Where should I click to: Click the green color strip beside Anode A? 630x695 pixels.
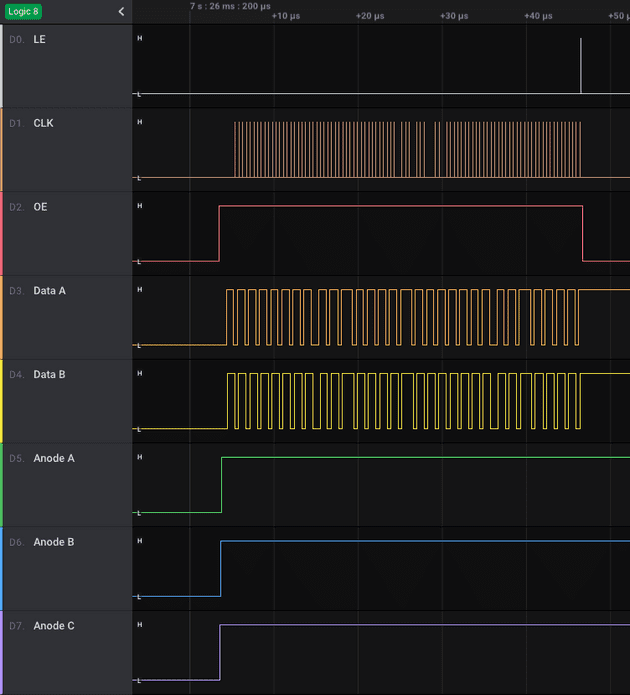click(2, 485)
